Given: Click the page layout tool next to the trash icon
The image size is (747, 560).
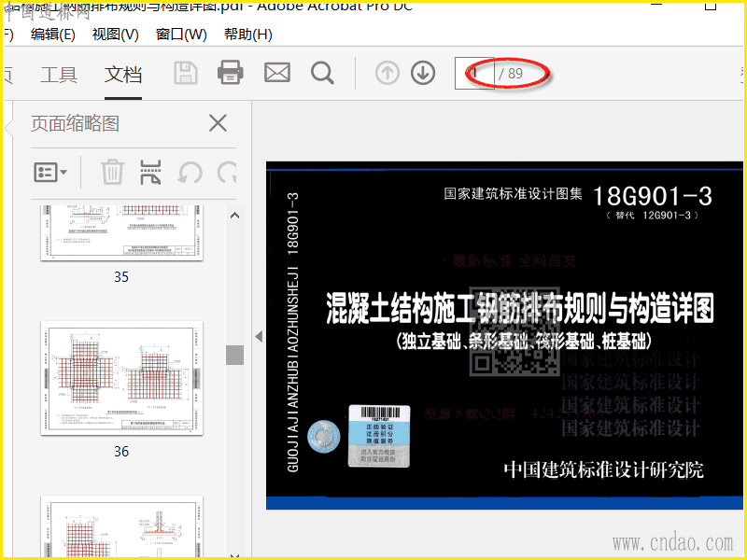Looking at the screenshot, I should (150, 172).
